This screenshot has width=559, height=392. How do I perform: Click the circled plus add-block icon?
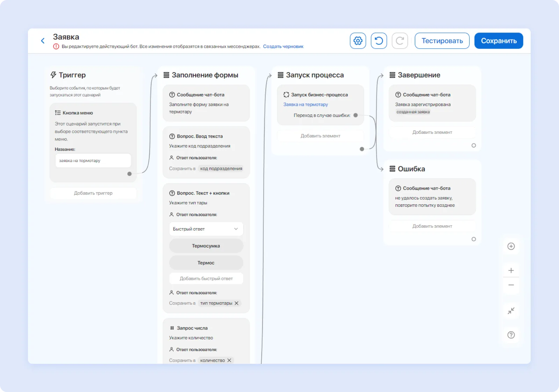tap(511, 246)
